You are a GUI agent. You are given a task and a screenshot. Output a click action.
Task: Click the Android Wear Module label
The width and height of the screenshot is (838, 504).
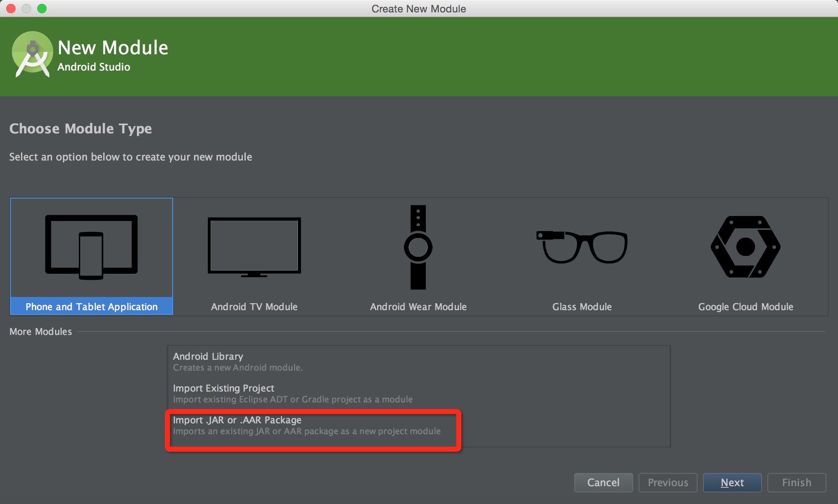coord(418,307)
